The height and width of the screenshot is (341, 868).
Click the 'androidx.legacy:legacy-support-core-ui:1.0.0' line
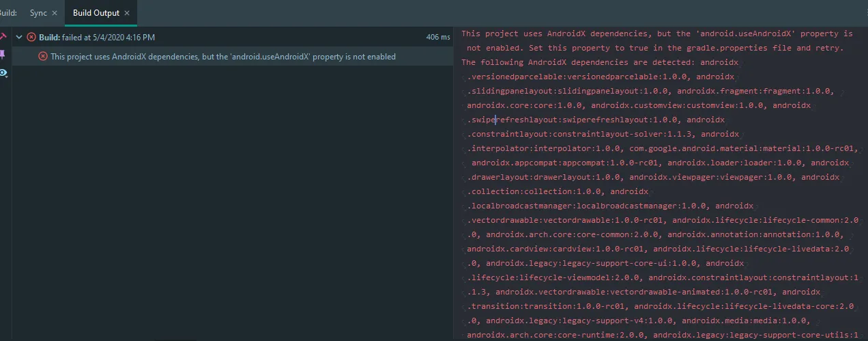point(605,263)
